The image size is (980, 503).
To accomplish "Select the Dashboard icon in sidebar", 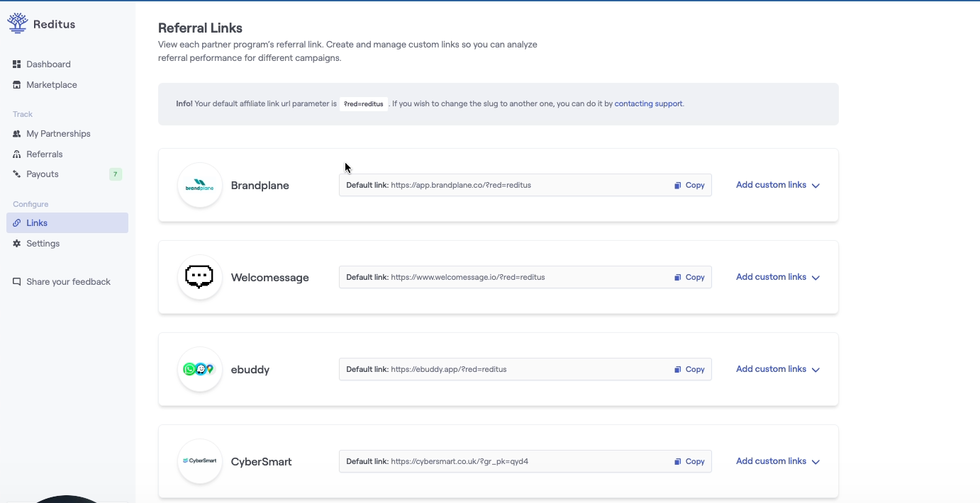I will click(16, 64).
